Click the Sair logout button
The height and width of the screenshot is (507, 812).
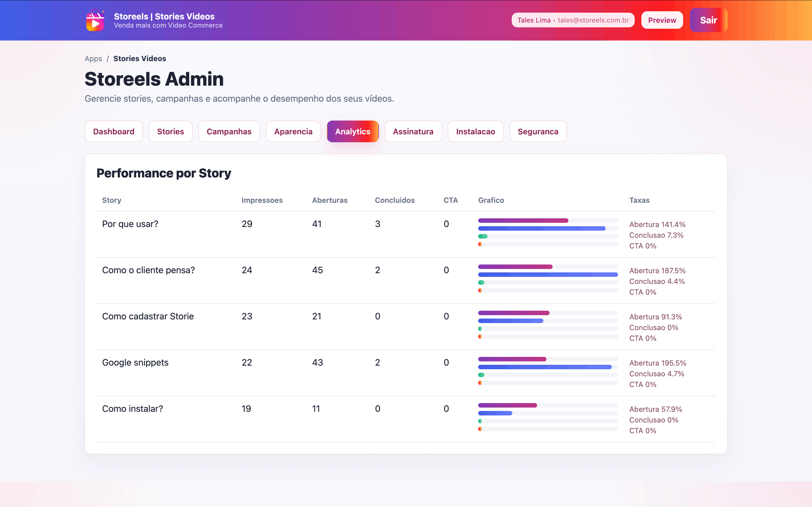[x=708, y=20]
